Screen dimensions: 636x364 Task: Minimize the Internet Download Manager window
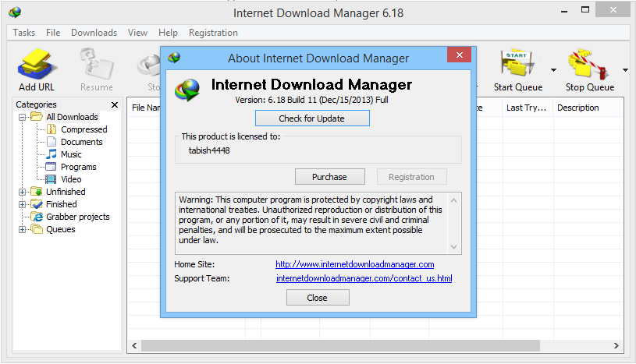tap(564, 12)
